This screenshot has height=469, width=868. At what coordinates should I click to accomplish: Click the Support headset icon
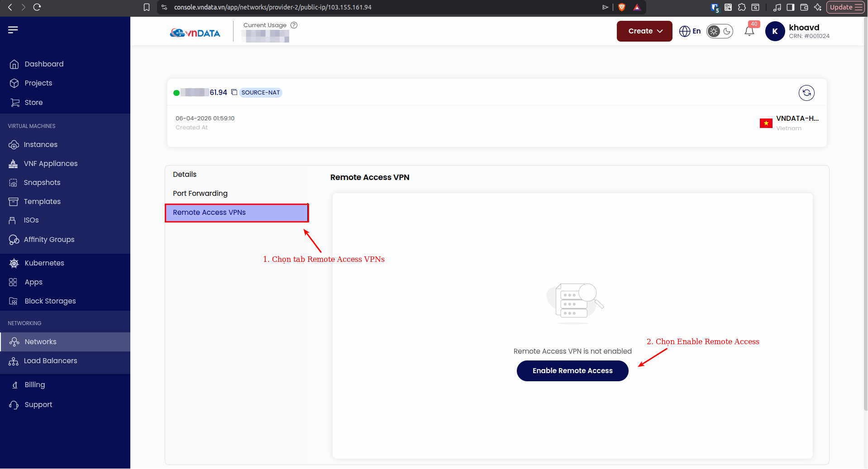point(14,405)
